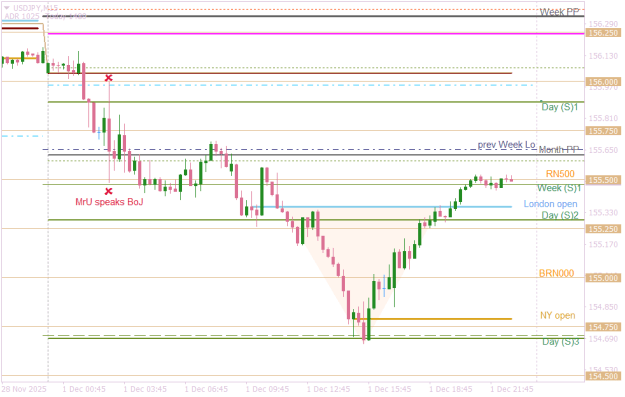625x397 pixels.
Task: Click the '1 Dec 15:45' time axis label
Action: click(x=389, y=389)
